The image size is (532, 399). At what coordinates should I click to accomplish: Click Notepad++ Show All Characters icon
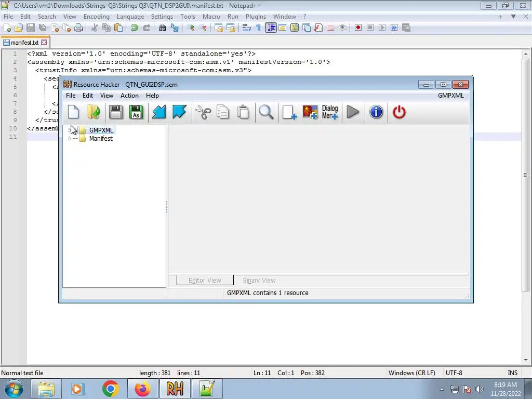click(x=259, y=28)
